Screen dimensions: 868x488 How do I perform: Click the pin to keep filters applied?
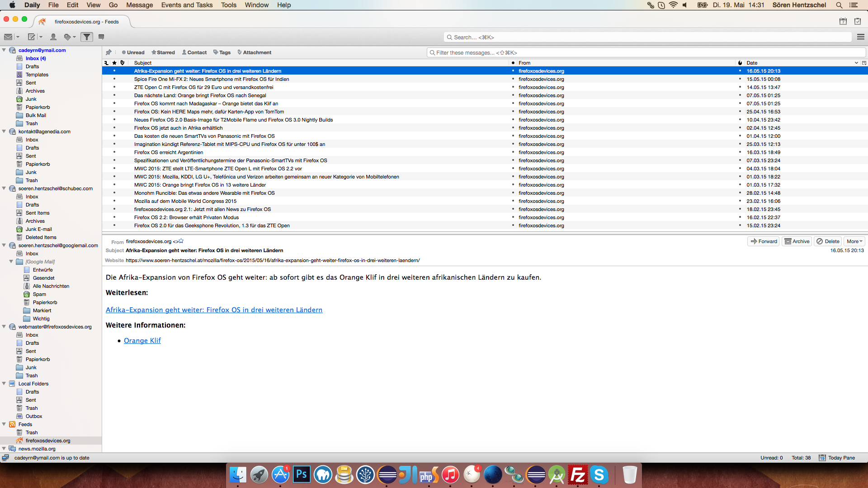[108, 52]
